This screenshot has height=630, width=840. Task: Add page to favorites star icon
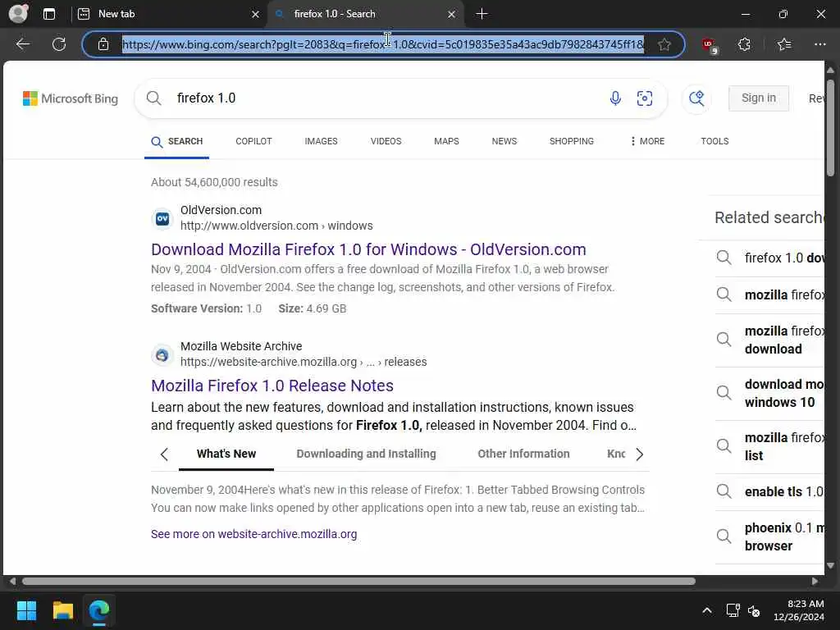point(664,44)
